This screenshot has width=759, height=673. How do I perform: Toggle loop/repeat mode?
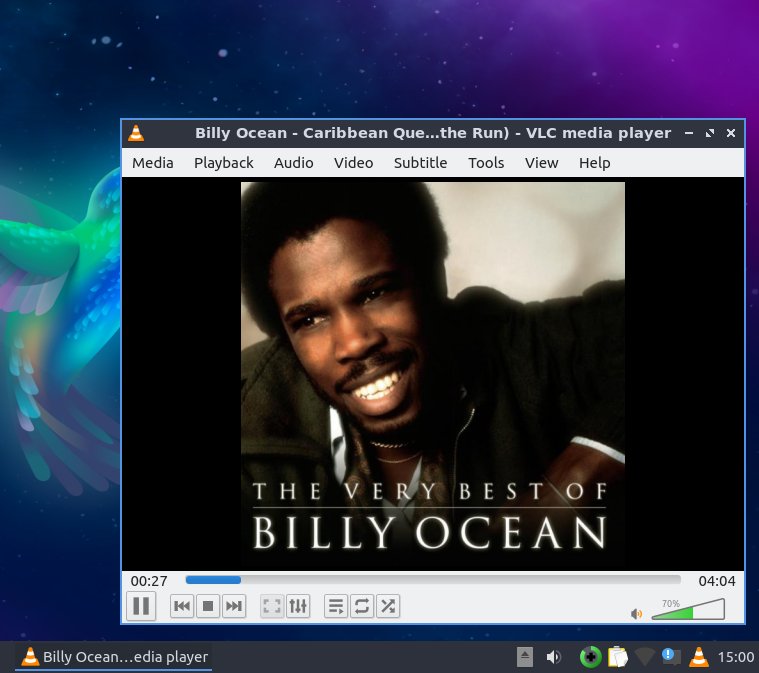(362, 606)
